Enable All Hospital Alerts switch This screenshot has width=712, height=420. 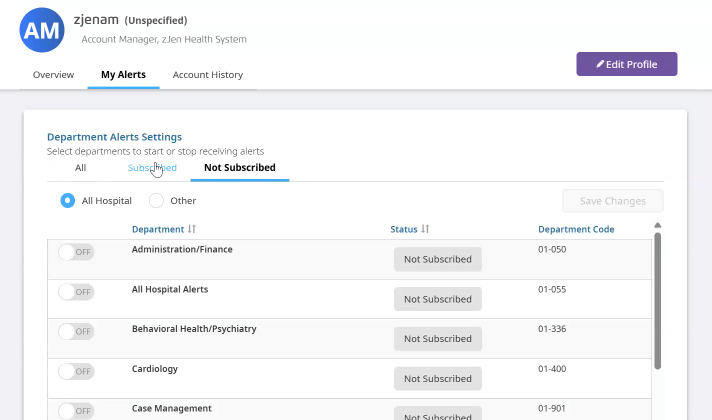click(x=75, y=292)
